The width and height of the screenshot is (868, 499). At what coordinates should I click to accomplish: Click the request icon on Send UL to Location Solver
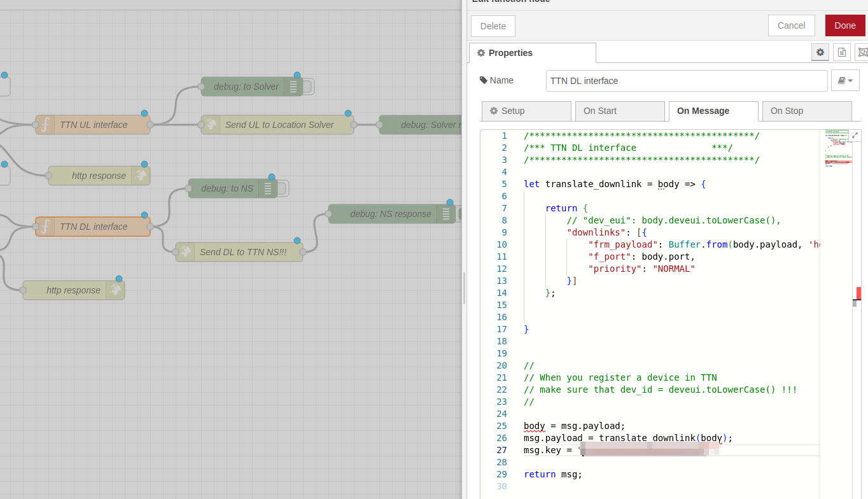click(x=211, y=125)
